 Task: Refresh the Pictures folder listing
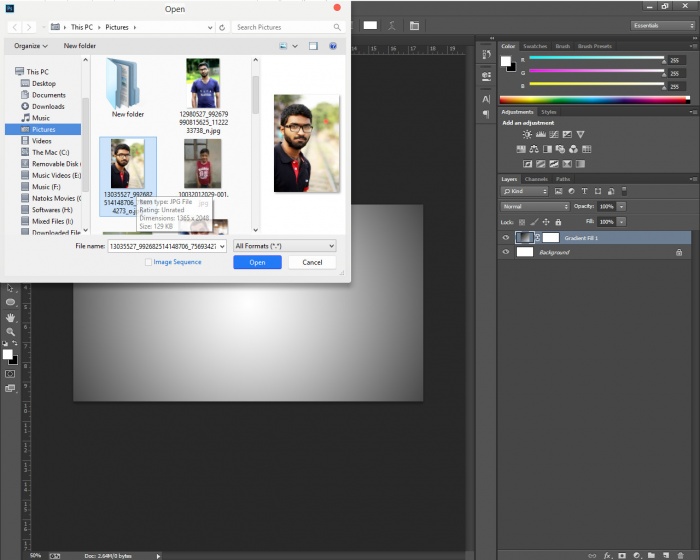[x=223, y=27]
